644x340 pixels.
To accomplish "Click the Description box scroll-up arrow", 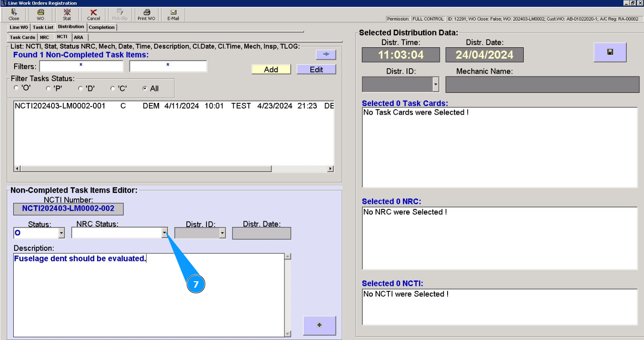I will 288,257.
